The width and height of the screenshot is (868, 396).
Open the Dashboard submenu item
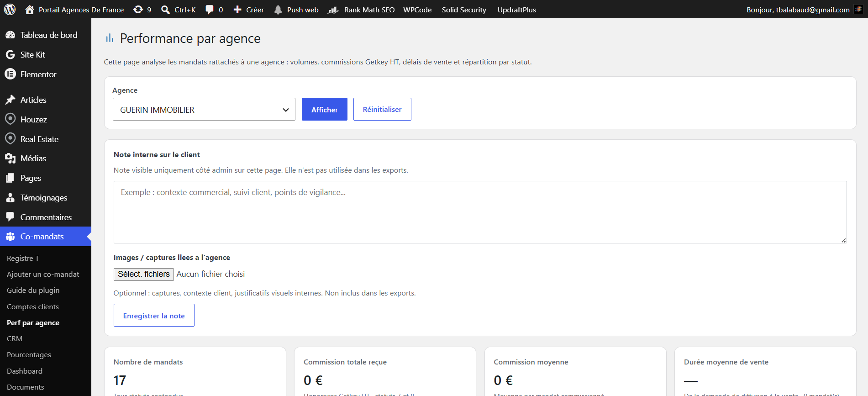click(25, 371)
